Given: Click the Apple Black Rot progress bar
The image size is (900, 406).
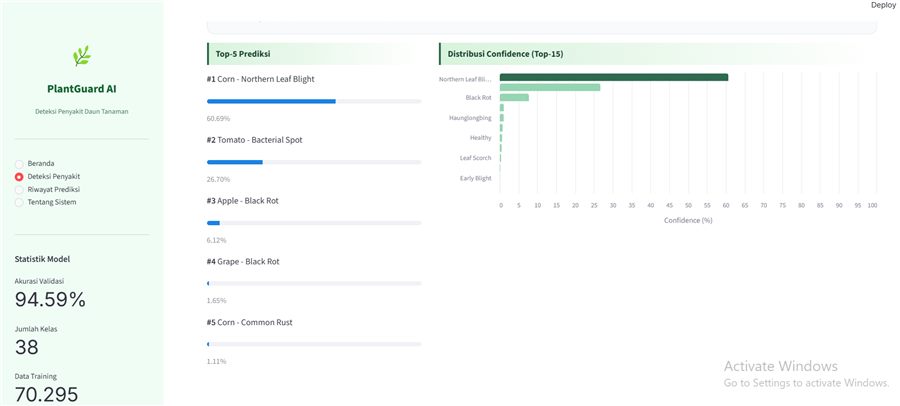Looking at the screenshot, I should tap(314, 223).
